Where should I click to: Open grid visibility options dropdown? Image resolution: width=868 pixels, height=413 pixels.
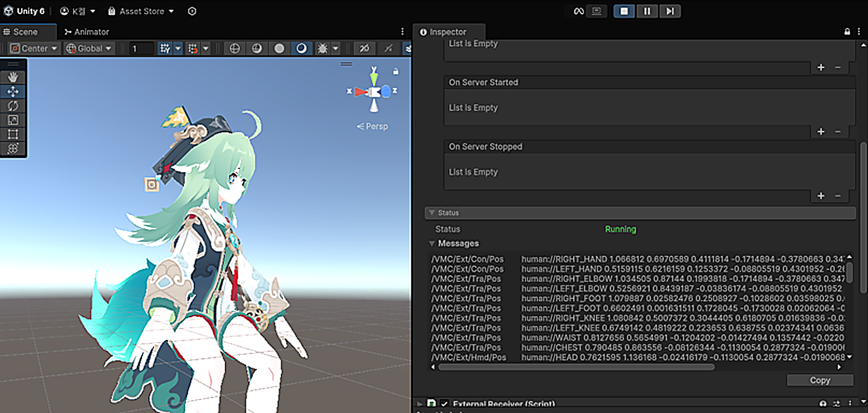(x=178, y=48)
